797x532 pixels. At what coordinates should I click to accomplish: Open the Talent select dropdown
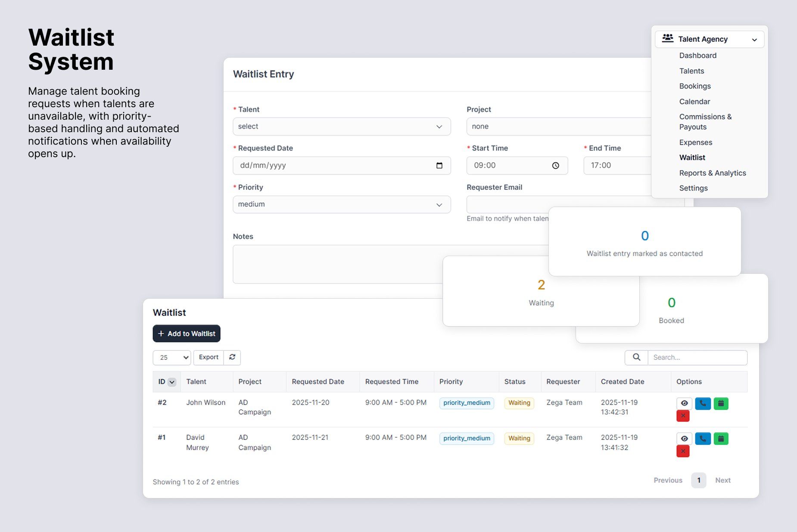[x=342, y=127]
